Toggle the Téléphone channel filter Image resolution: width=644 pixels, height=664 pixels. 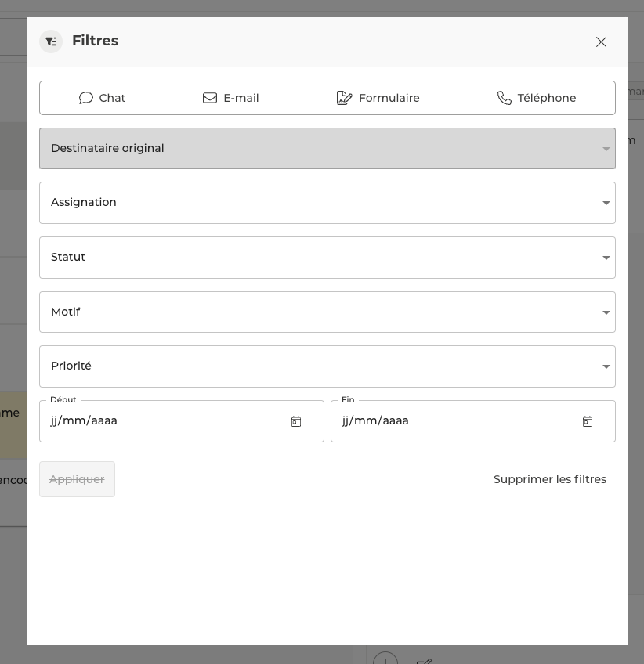[537, 98]
